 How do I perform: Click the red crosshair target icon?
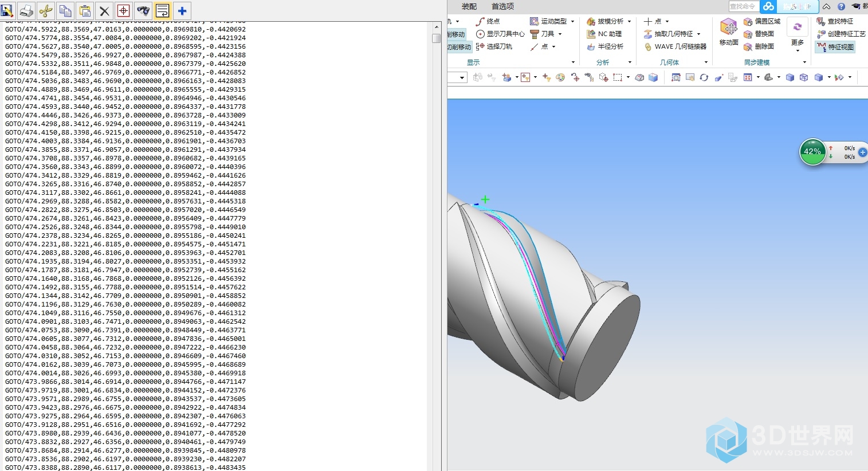tap(124, 10)
